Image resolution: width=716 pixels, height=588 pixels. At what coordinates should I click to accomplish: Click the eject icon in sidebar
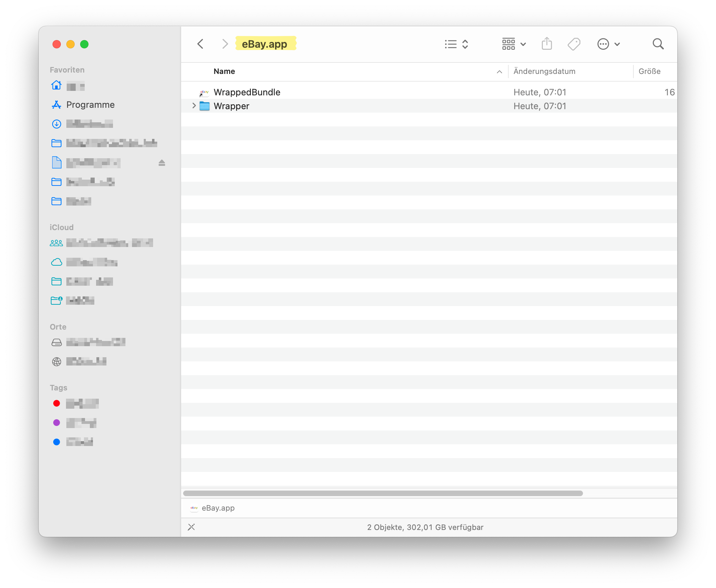coord(162,163)
